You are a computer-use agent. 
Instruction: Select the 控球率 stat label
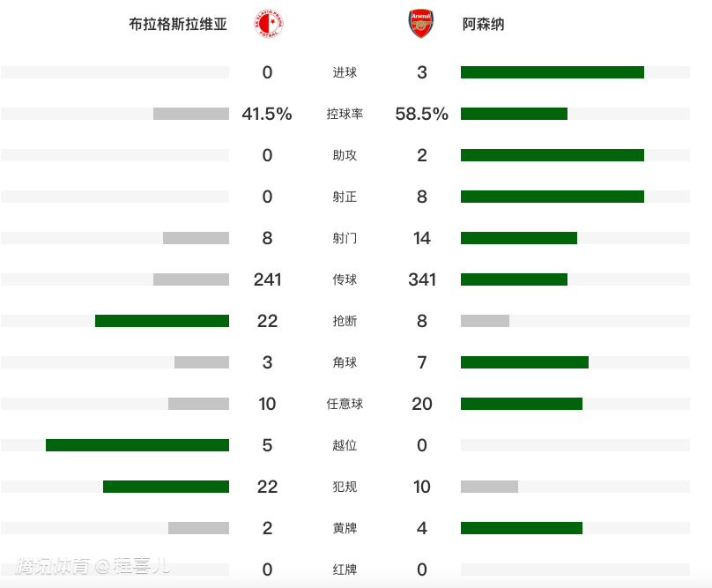[x=345, y=114]
